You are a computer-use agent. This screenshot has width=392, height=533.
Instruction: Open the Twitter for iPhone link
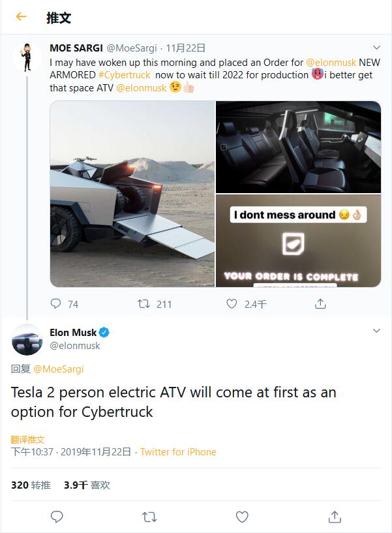(x=178, y=452)
